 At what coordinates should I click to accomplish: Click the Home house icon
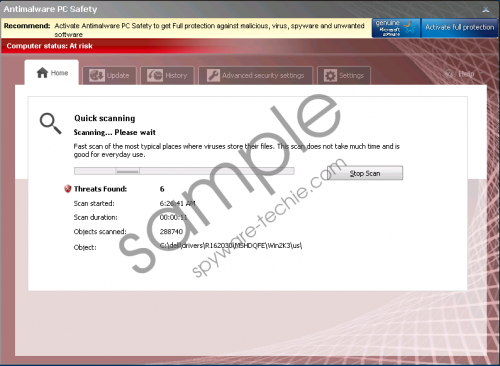(x=42, y=73)
